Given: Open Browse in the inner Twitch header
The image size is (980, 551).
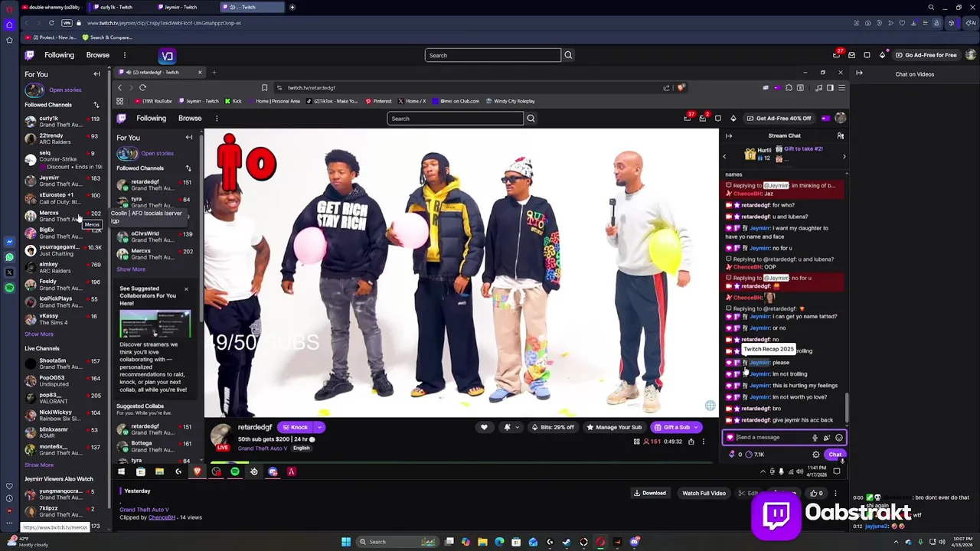Looking at the screenshot, I should tap(190, 119).
